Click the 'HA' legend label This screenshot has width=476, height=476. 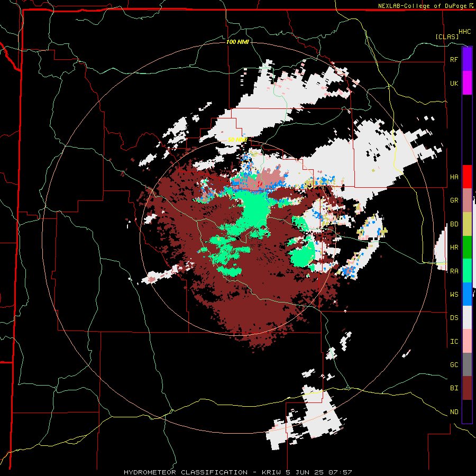pyautogui.click(x=454, y=177)
